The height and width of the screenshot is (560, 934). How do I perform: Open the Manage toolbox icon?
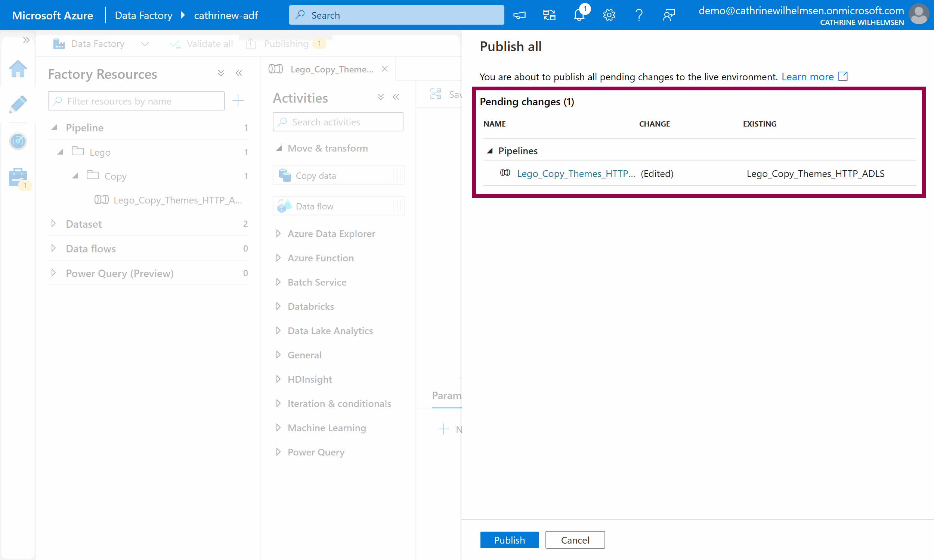[x=18, y=177]
